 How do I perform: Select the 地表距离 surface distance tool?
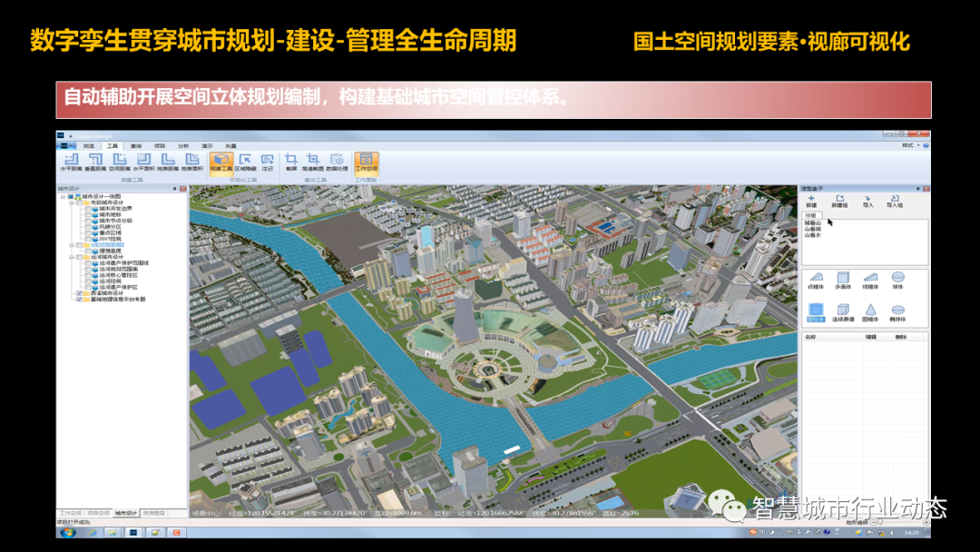tap(168, 163)
